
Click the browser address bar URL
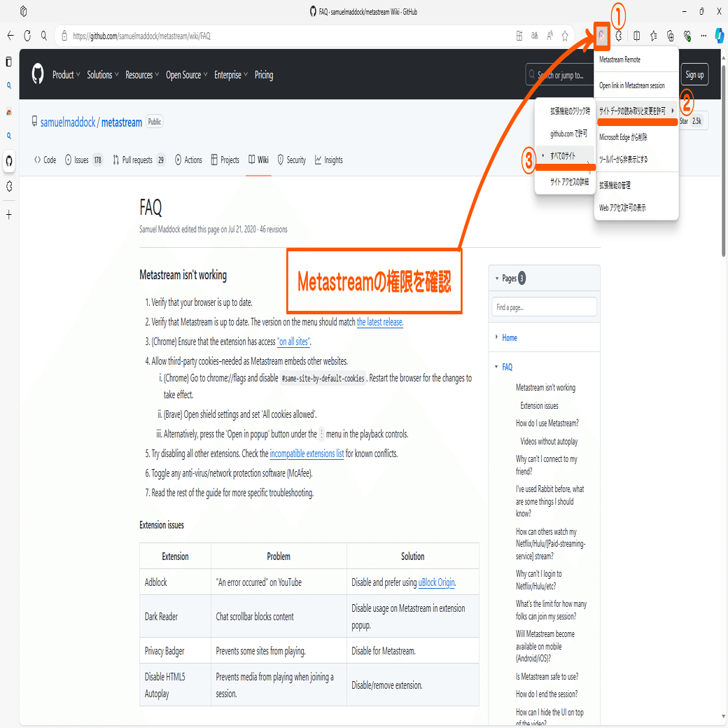point(141,36)
